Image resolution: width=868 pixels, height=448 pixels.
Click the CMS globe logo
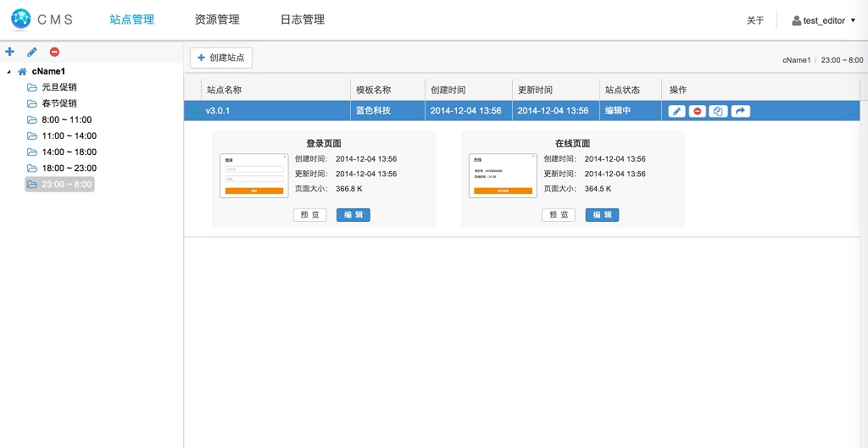pyautogui.click(x=20, y=19)
